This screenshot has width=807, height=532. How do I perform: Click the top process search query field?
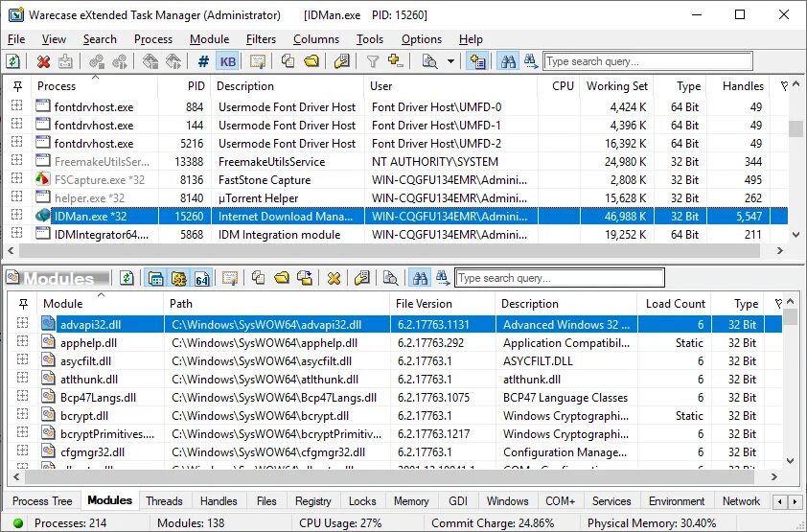[648, 61]
